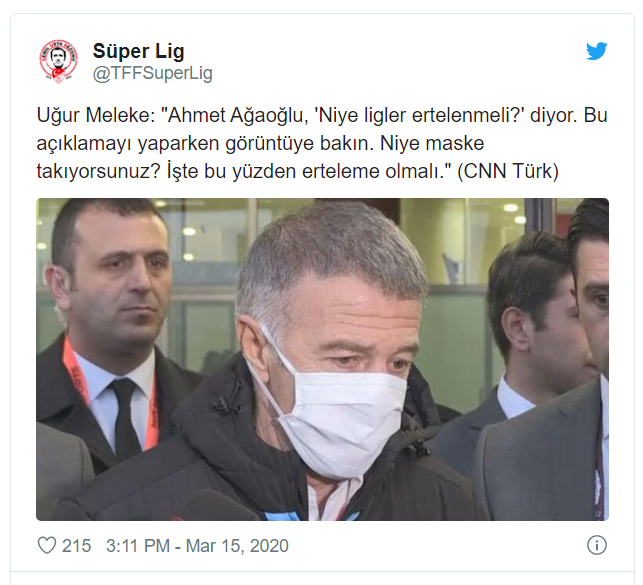
Task: Open the tweet info circle icon
Action: 597,545
